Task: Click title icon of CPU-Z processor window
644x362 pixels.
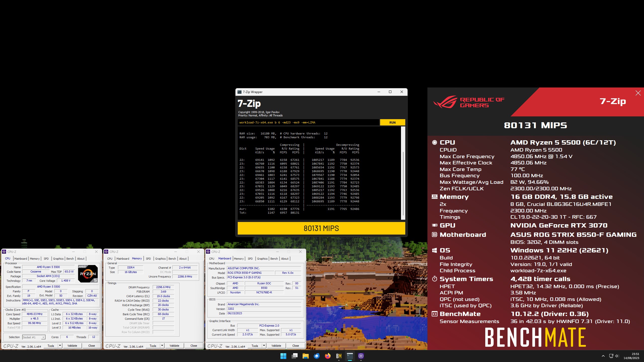Action: (4, 252)
